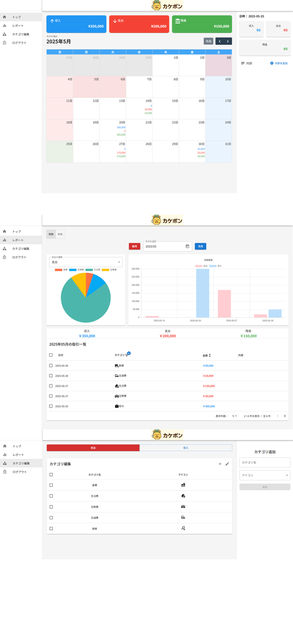This screenshot has width=293, height=644.
Task: Select the 収入 tab in category editor
Action: point(186,448)
